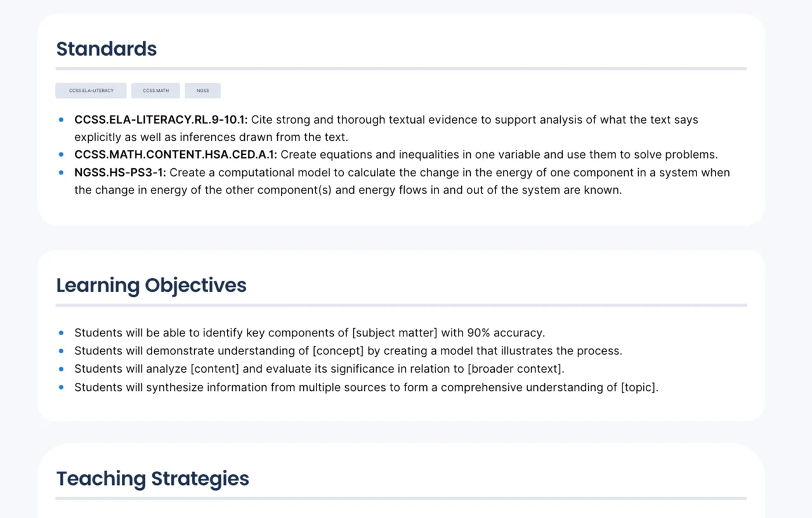
Task: Click the bullet dot before CCSS.ELA-LITERACY standard
Action: pyautogui.click(x=62, y=119)
